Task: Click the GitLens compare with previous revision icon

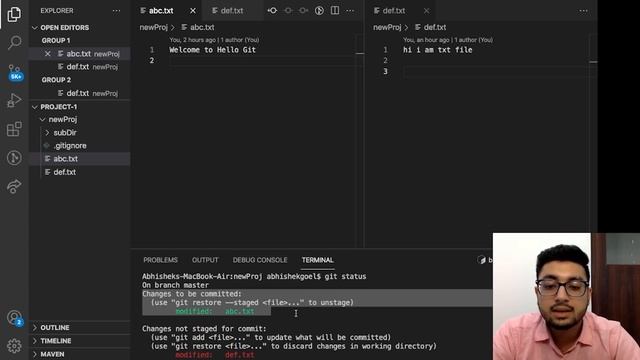Action: click(x=272, y=11)
